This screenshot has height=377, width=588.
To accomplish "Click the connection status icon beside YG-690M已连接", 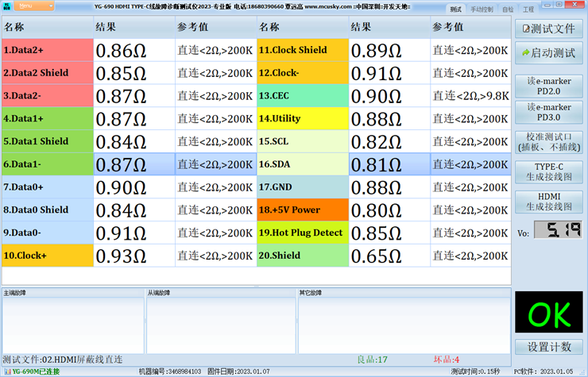I will pos(6,371).
